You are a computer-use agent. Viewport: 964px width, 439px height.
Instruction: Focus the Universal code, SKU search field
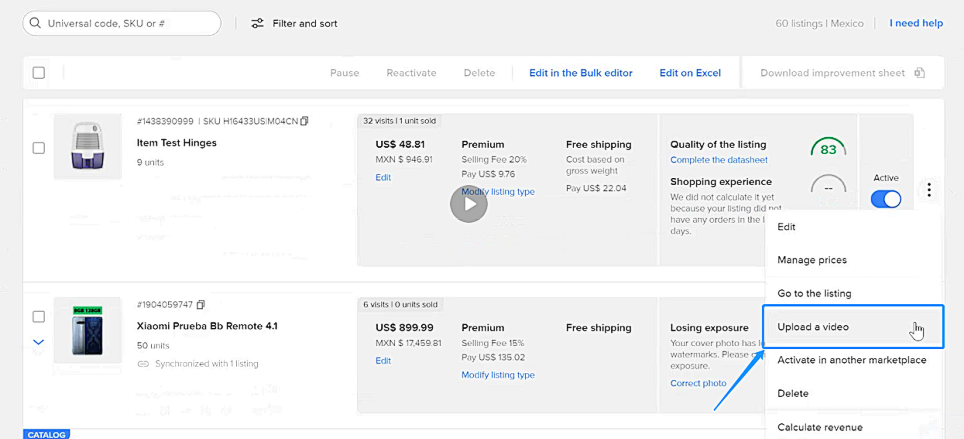122,23
